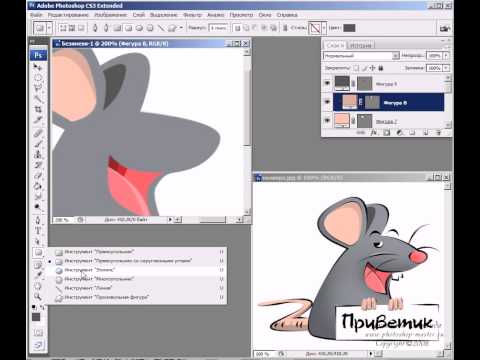Toggle lock transparent pixels

356,68
